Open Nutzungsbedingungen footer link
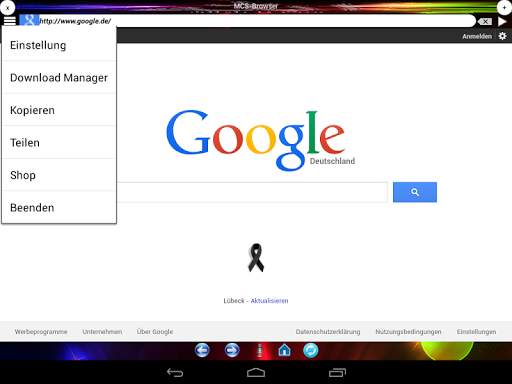The image size is (512, 384). pyautogui.click(x=408, y=332)
